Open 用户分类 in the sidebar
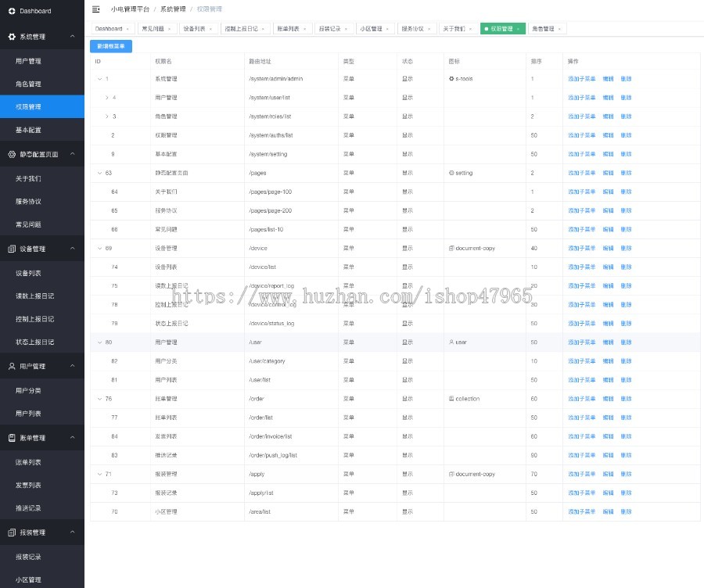The height and width of the screenshot is (588, 704). point(41,390)
